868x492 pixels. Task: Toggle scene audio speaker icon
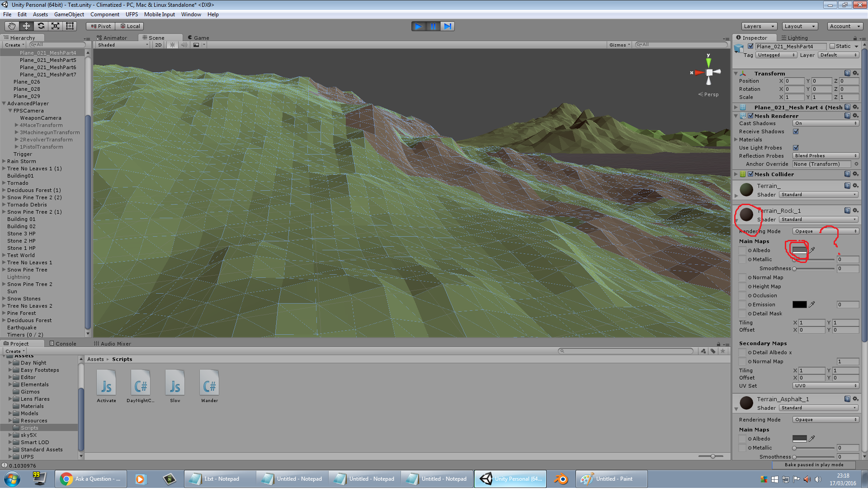184,45
